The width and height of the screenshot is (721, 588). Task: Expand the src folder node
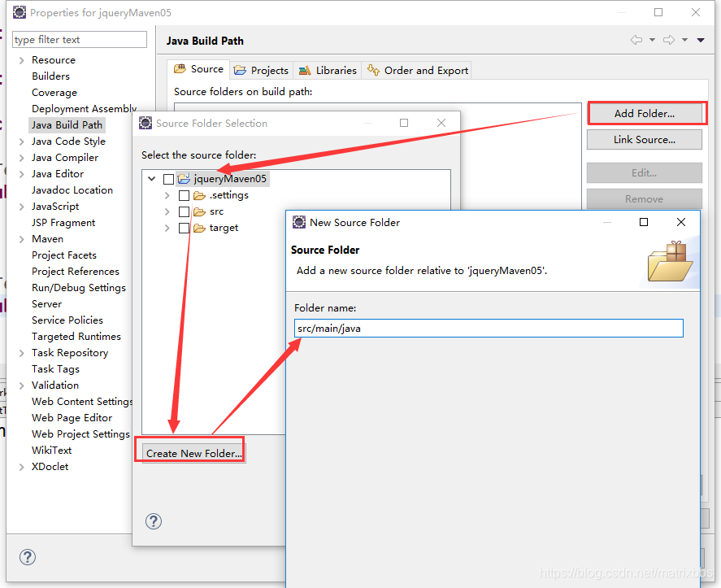click(167, 211)
